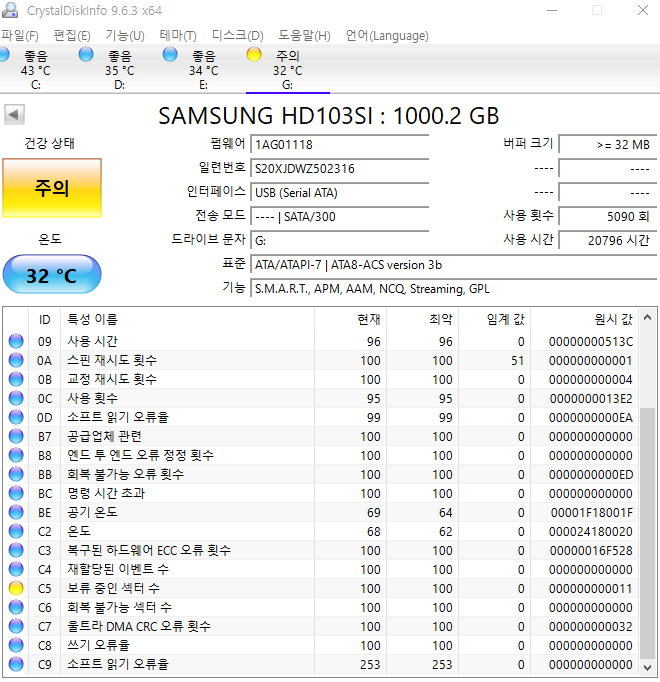660x682 pixels.
Task: Select disk E: tab at 34 °C
Action: tap(204, 70)
